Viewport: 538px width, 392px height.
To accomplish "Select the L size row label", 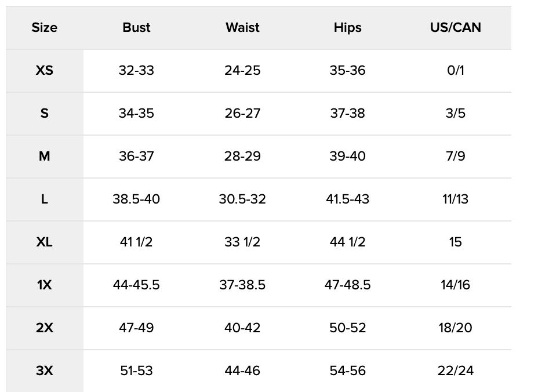I will 45,199.
